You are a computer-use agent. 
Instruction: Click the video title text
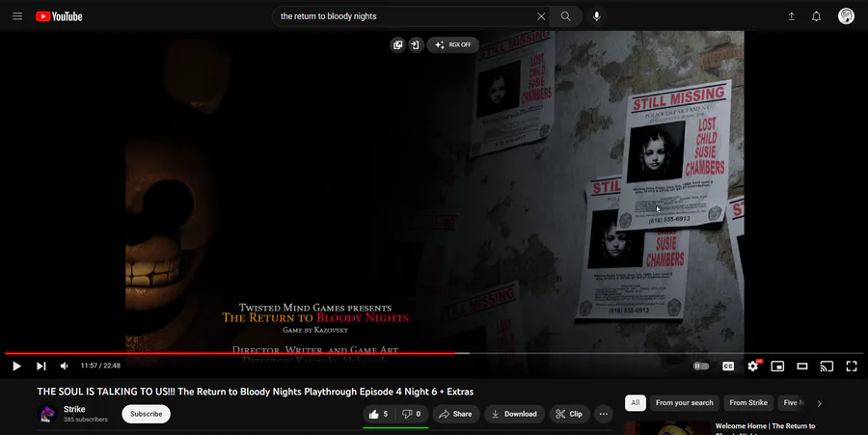click(256, 392)
